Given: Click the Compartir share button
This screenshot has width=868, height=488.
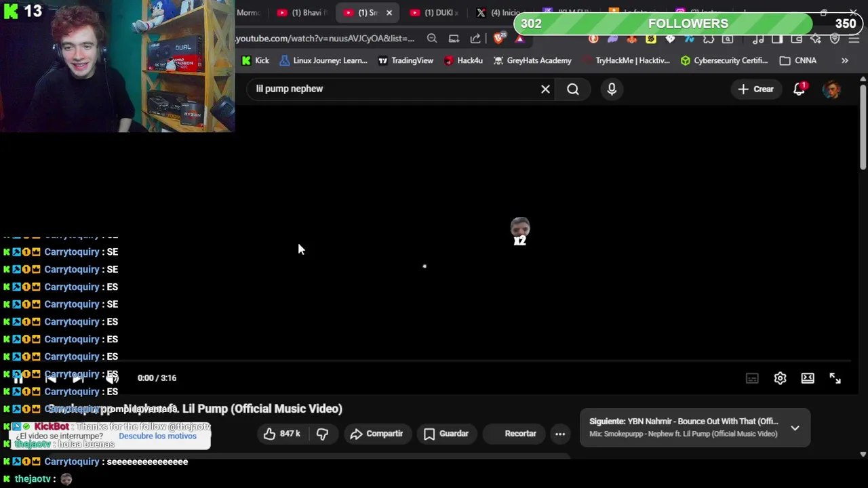Looking at the screenshot, I should [x=376, y=434].
